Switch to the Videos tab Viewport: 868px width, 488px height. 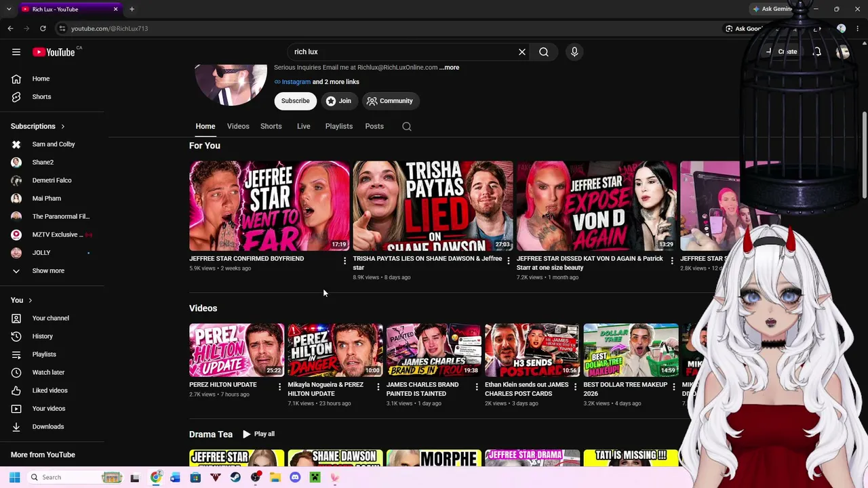point(238,126)
